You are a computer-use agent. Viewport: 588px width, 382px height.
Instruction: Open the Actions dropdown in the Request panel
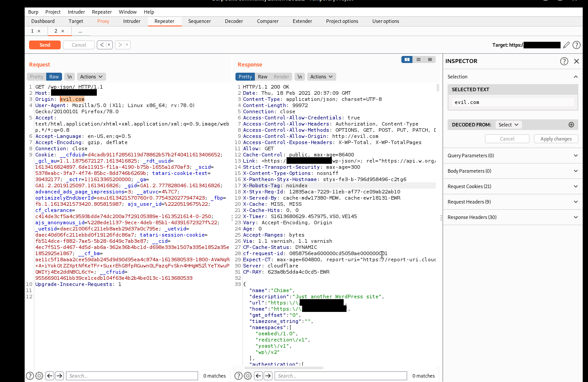(91, 76)
